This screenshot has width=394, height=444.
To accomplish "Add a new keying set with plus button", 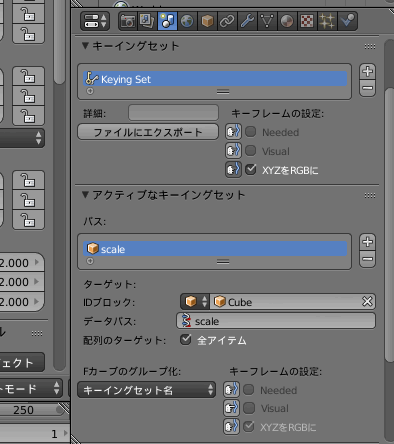I will click(367, 71).
